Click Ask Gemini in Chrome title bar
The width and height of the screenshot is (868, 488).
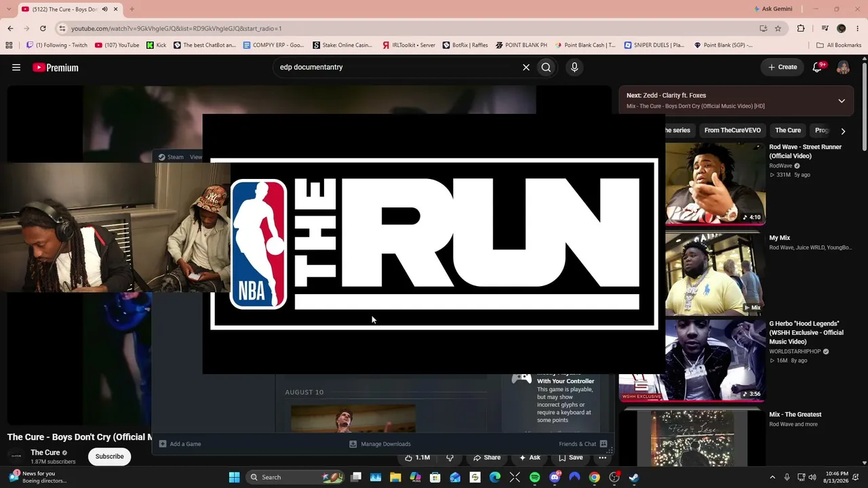tap(772, 9)
